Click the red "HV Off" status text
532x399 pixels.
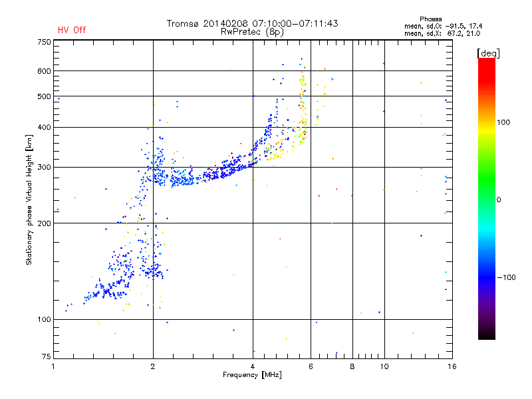pyautogui.click(x=72, y=30)
